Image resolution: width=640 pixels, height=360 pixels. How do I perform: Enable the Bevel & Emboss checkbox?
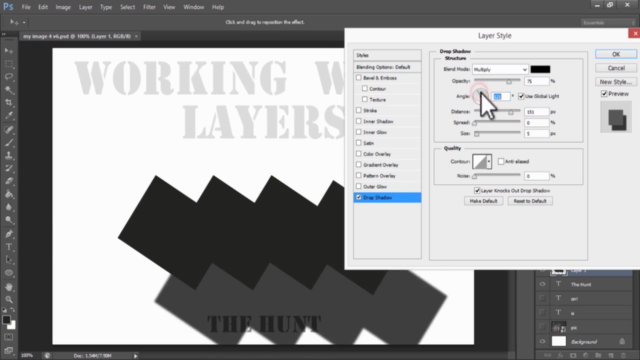click(358, 78)
